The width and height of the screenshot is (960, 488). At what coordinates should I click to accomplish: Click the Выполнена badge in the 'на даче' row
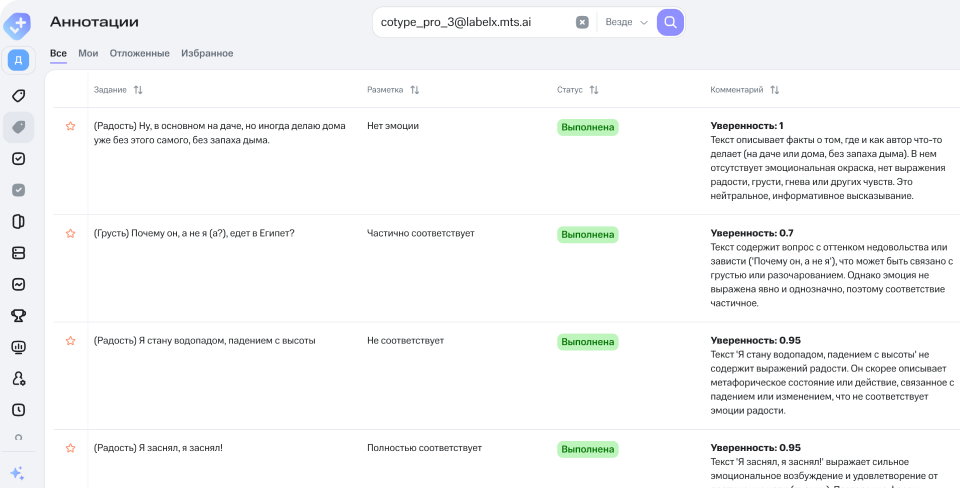pos(588,127)
